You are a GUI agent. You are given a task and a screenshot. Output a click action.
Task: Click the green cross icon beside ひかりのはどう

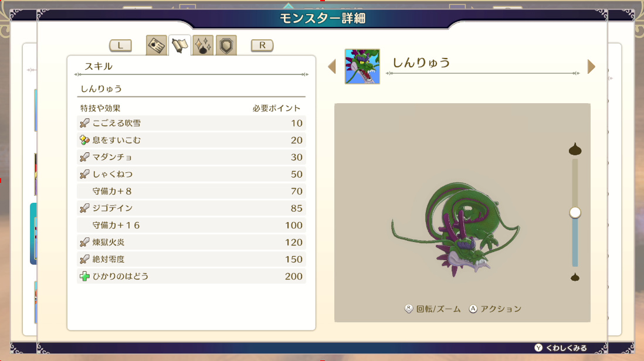84,276
